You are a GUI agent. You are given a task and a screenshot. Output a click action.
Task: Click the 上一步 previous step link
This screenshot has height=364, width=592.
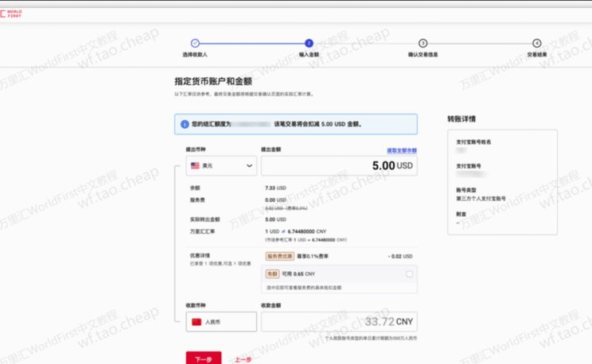[243, 359]
